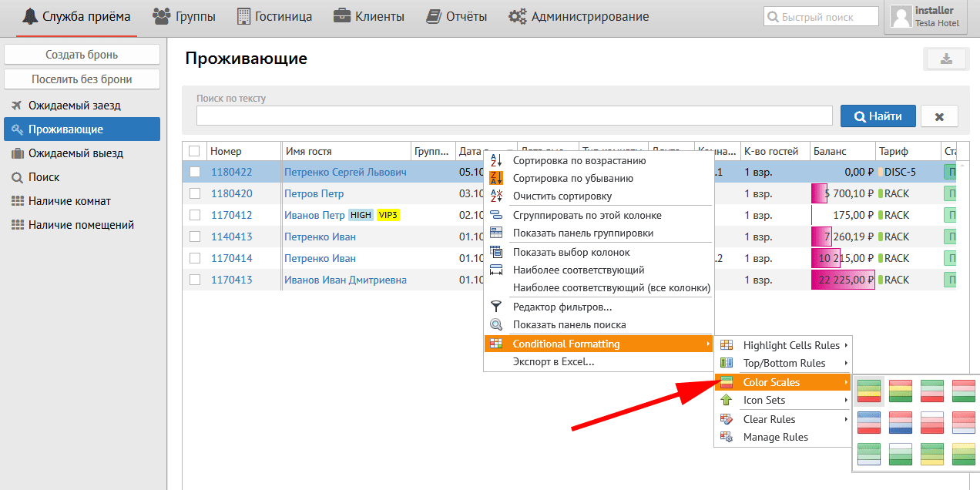980x490 pixels.
Task: Click the download export icon button
Action: pos(946,59)
